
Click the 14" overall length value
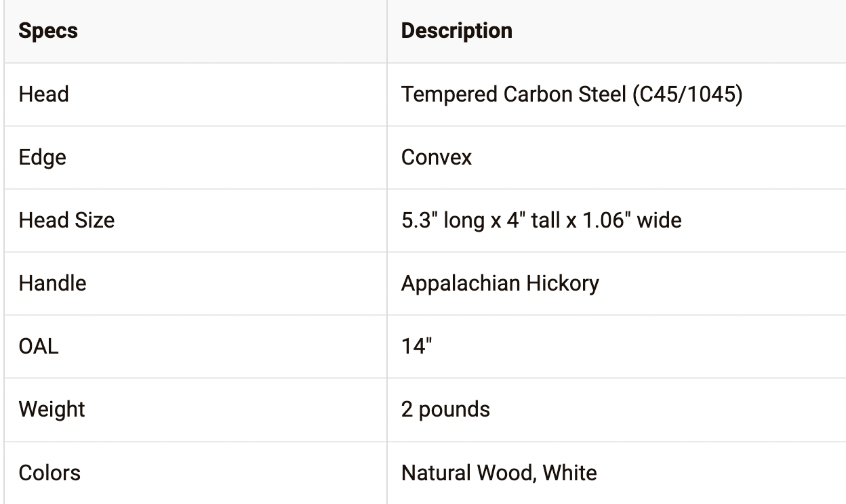point(416,346)
